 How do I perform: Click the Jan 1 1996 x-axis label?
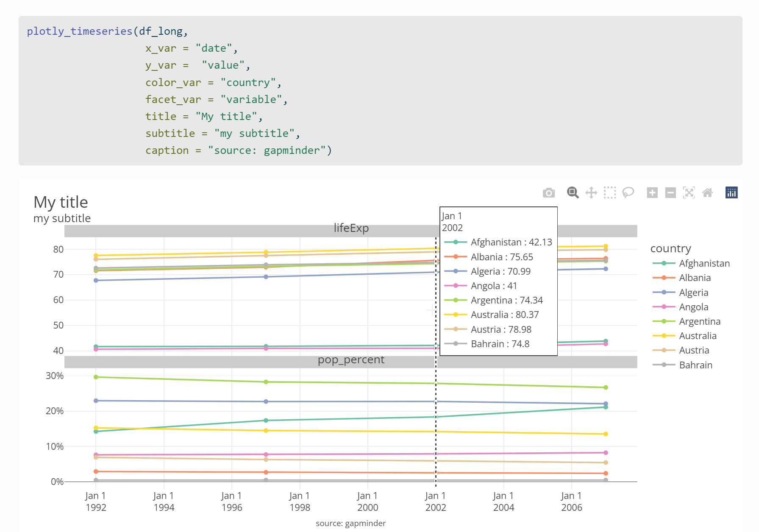pyautogui.click(x=232, y=501)
